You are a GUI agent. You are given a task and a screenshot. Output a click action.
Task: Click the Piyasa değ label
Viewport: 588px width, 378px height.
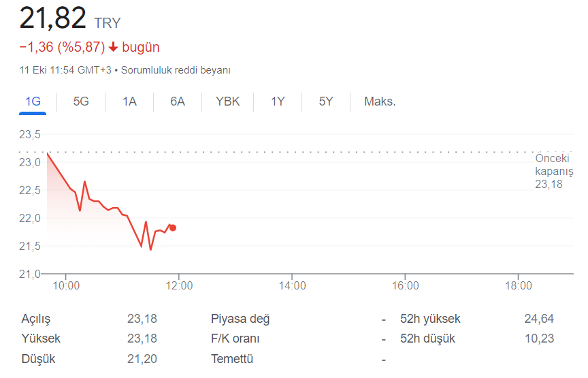click(240, 319)
